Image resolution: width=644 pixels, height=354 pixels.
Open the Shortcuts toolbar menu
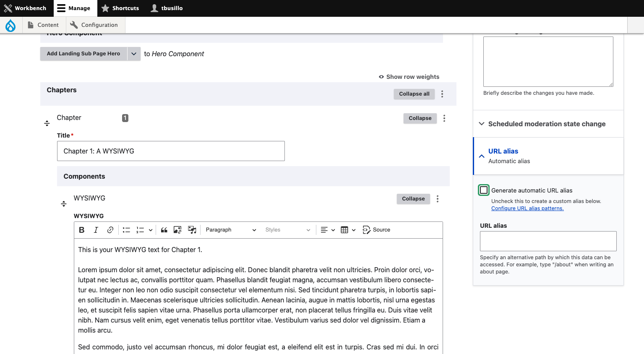(x=120, y=8)
